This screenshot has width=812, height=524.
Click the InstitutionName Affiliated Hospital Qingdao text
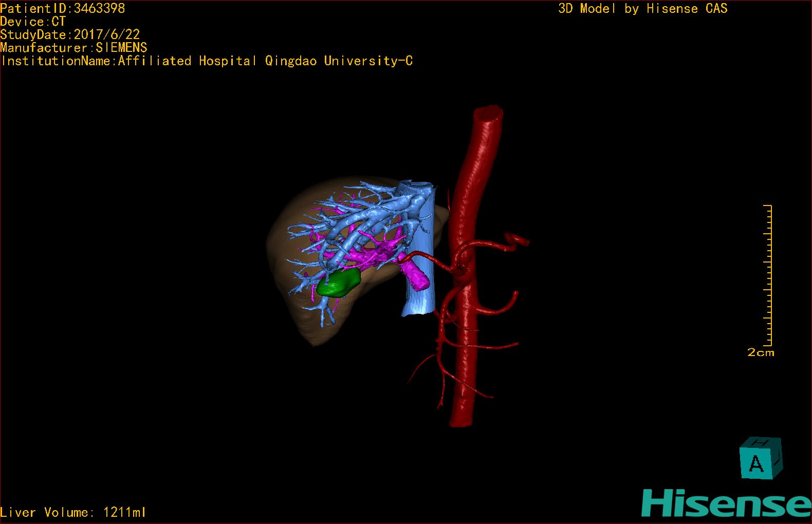pos(207,61)
